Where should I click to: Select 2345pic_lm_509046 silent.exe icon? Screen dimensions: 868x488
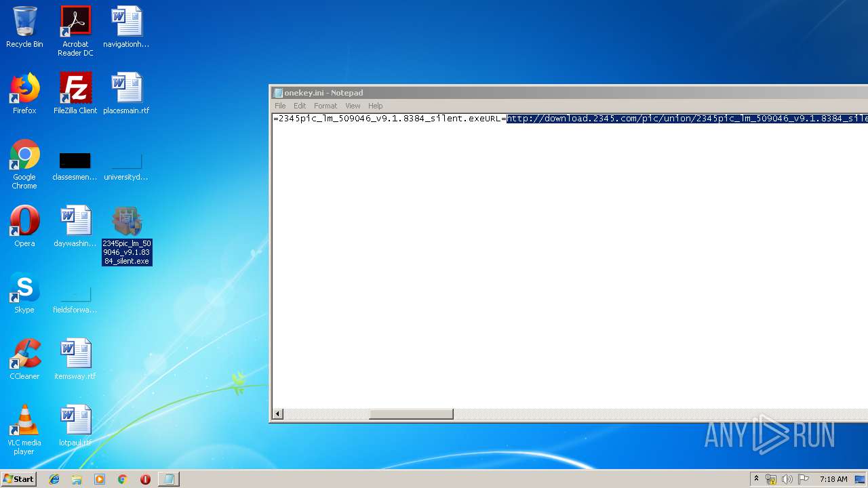(127, 236)
